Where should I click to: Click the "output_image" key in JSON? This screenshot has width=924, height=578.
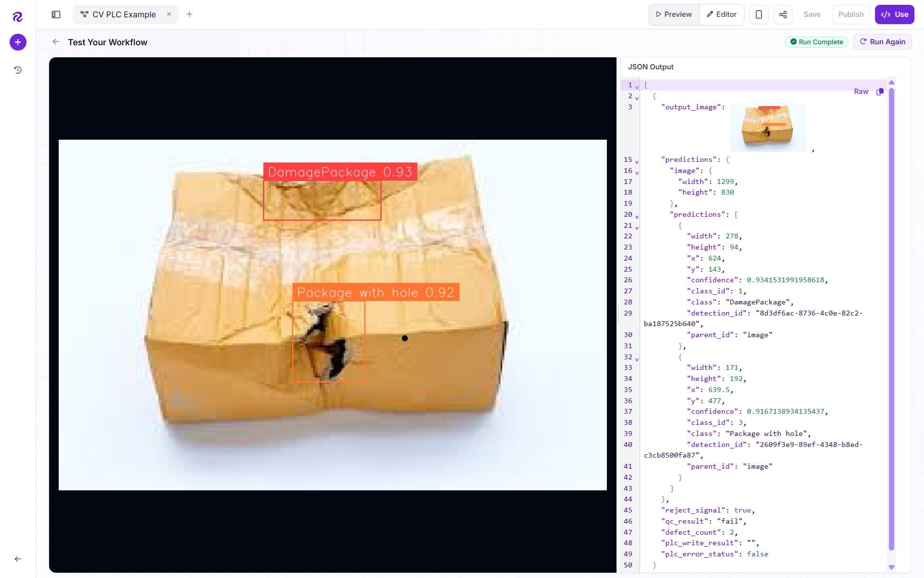tap(691, 107)
